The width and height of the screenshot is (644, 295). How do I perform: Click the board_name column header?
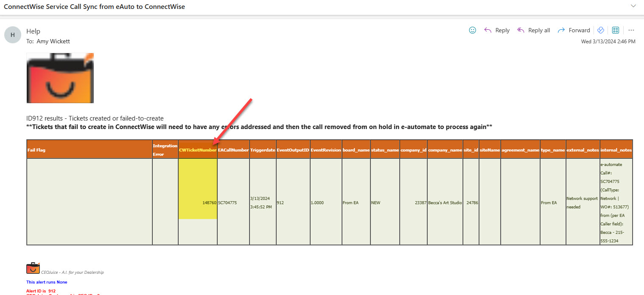356,150
